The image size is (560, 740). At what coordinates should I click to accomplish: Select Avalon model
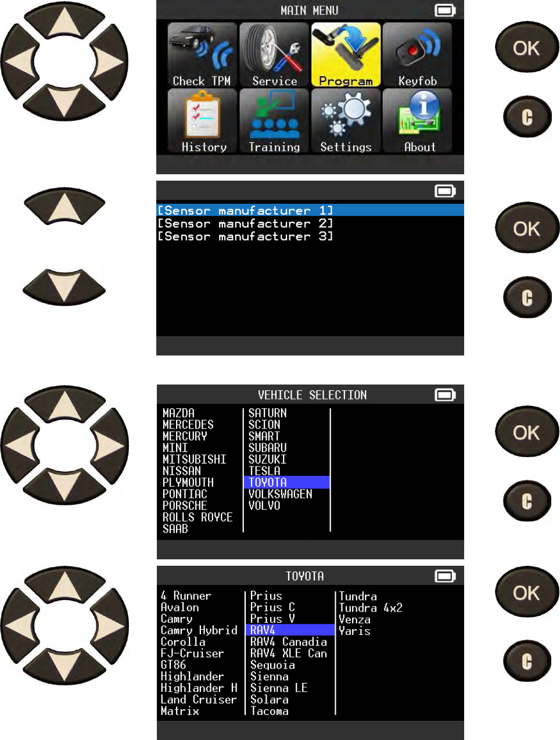coord(180,607)
